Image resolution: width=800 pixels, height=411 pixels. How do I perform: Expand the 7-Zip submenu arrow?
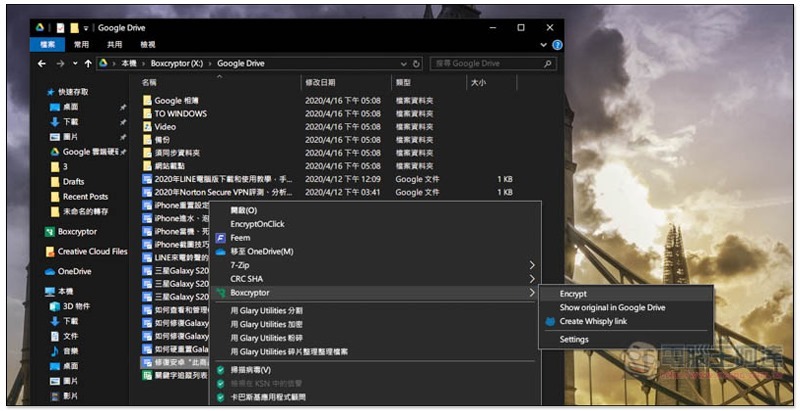click(531, 265)
